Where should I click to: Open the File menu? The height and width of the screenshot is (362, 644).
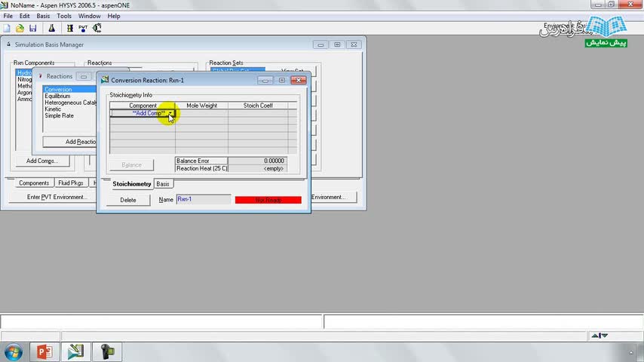[x=8, y=16]
